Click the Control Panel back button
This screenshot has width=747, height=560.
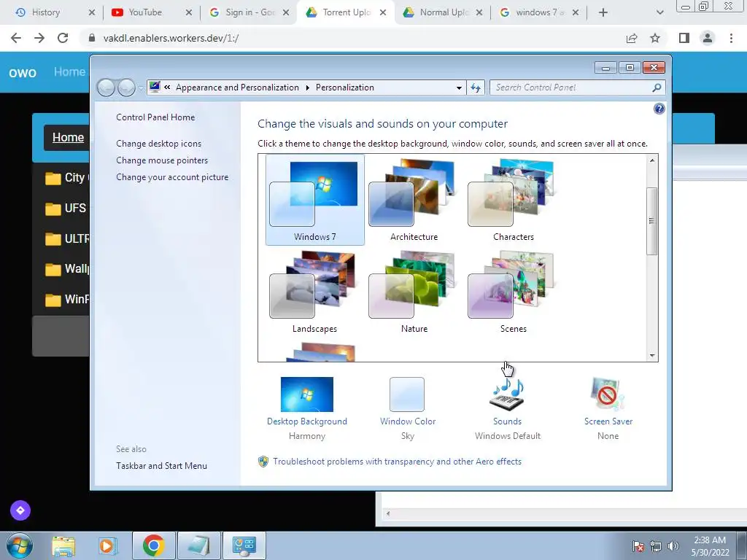(x=106, y=87)
